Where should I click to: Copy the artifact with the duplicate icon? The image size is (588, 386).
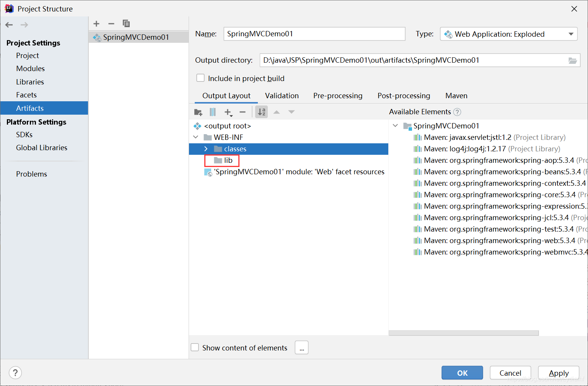pyautogui.click(x=126, y=24)
